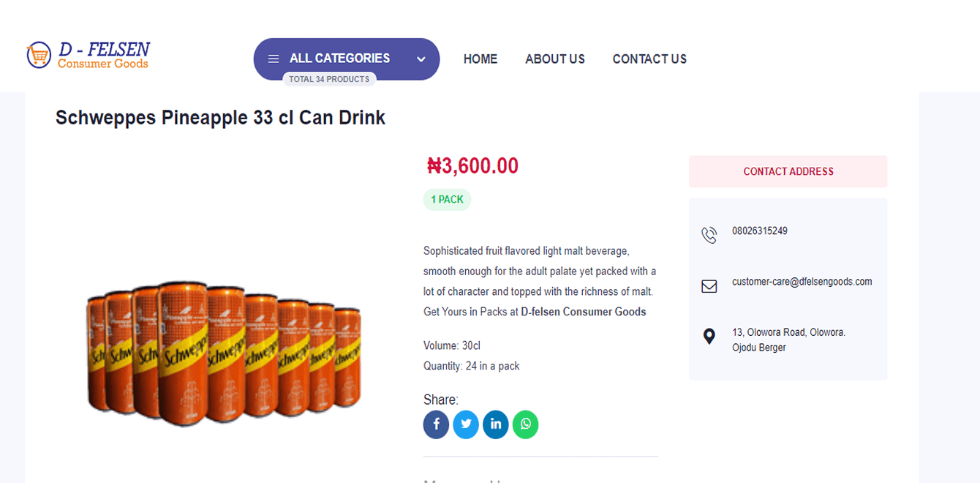Share product on LinkedIn
This screenshot has height=483, width=980.
496,424
